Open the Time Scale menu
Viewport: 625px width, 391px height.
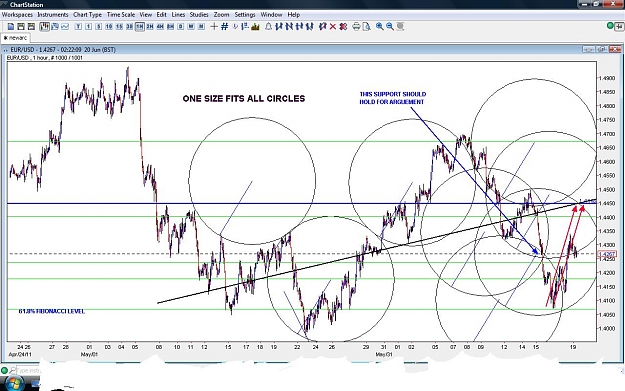tap(121, 15)
